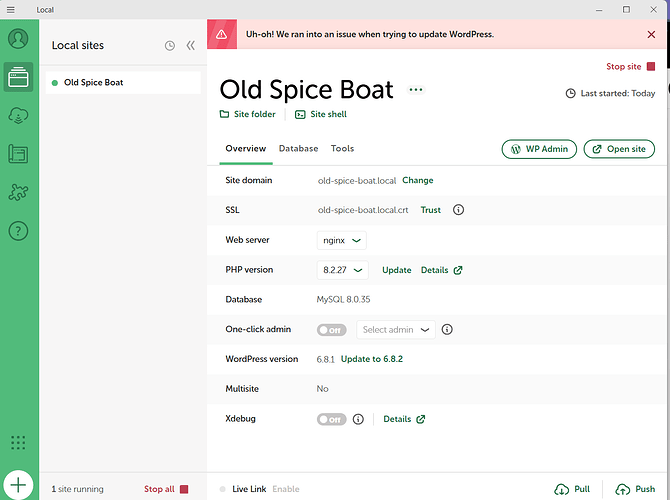Click MySQL 8.0.35 database value
This screenshot has height=500, width=670.
point(343,300)
